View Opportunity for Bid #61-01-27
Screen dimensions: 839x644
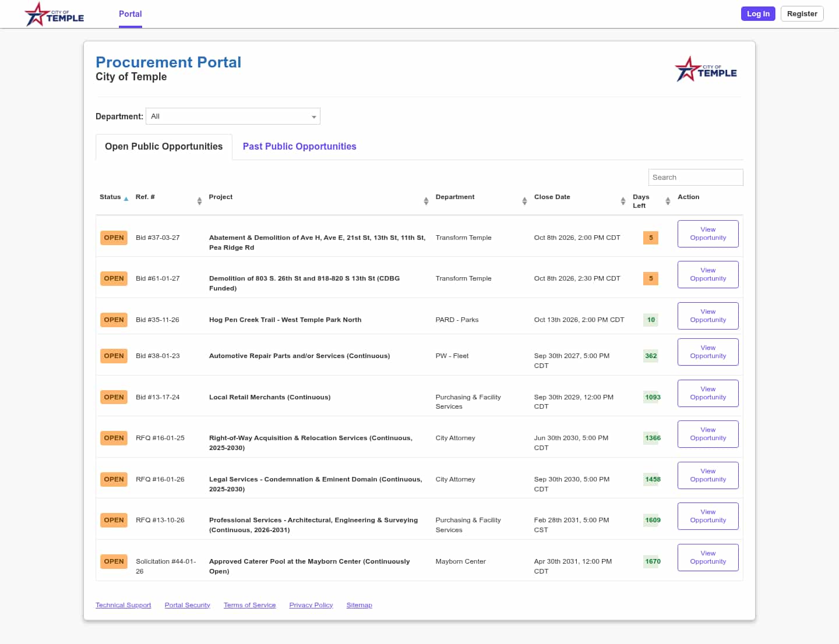point(708,274)
